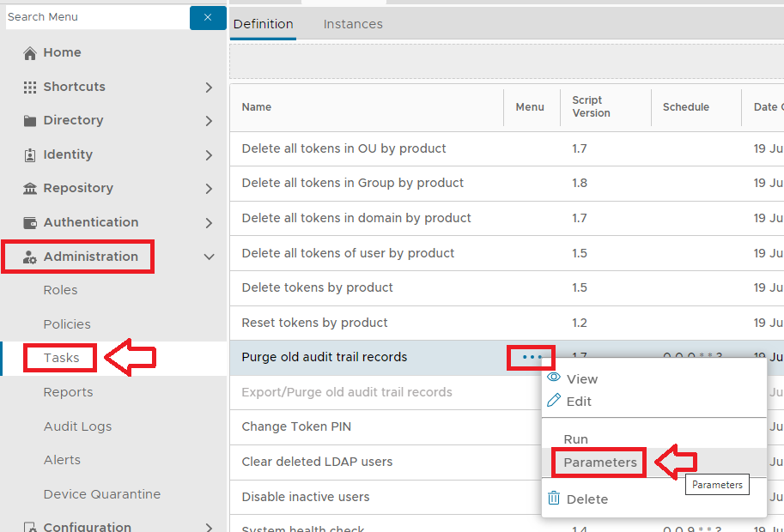Select View in the context menu
Viewport: 784px width, 532px height.
pos(581,379)
